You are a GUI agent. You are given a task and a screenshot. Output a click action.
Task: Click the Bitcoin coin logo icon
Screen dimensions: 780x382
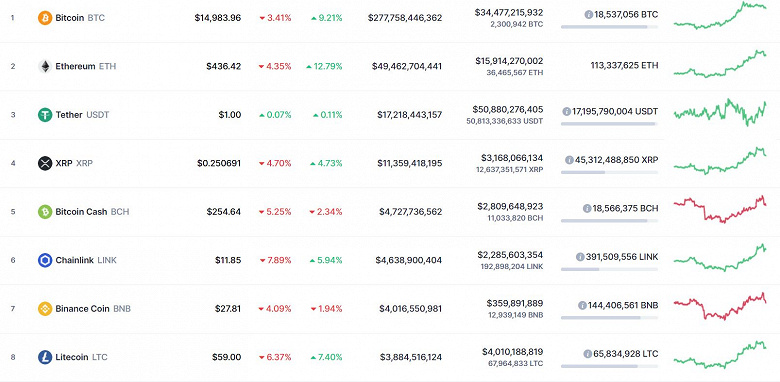tap(45, 18)
